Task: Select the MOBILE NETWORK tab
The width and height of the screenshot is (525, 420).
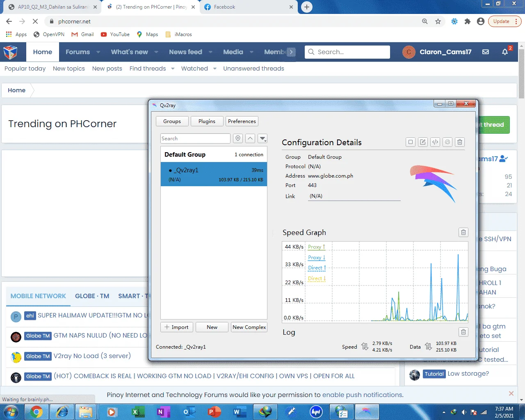Action: pos(38,296)
